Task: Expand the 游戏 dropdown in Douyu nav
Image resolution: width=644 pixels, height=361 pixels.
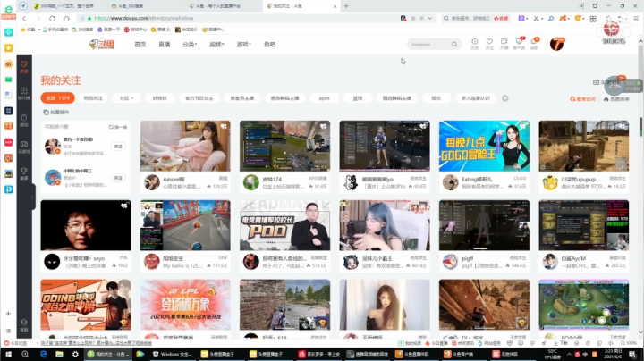Action: click(244, 45)
